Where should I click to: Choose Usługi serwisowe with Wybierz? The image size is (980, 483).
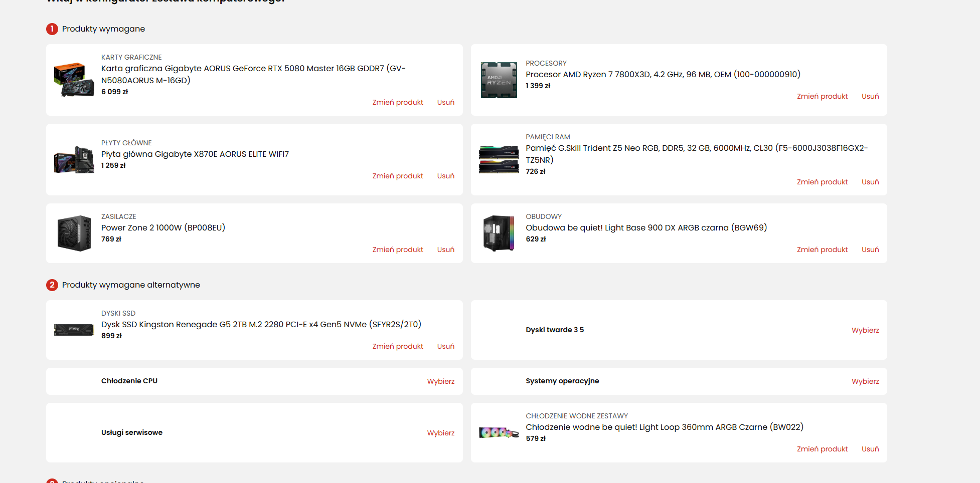[x=440, y=433]
